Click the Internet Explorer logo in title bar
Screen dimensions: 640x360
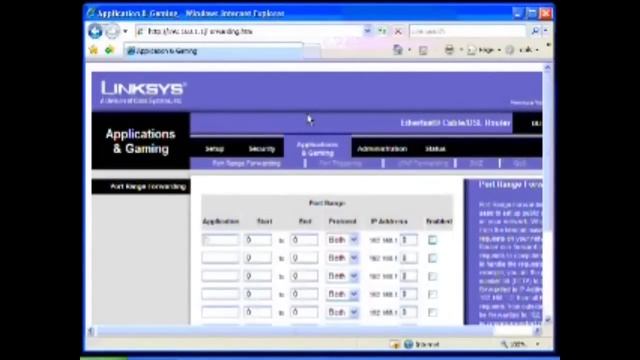tap(91, 13)
